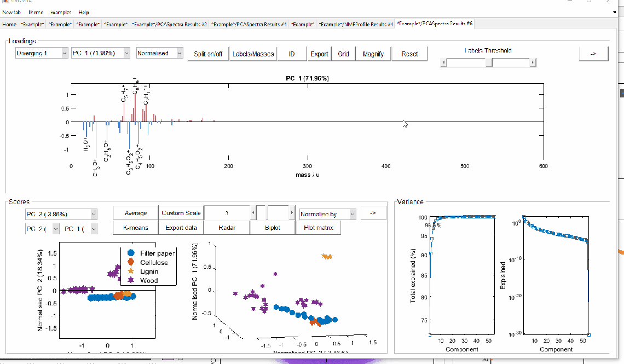Screen dimensions: 624x364
Task: Click the Labels Threshold slider right arrow
Action: click(x=532, y=63)
